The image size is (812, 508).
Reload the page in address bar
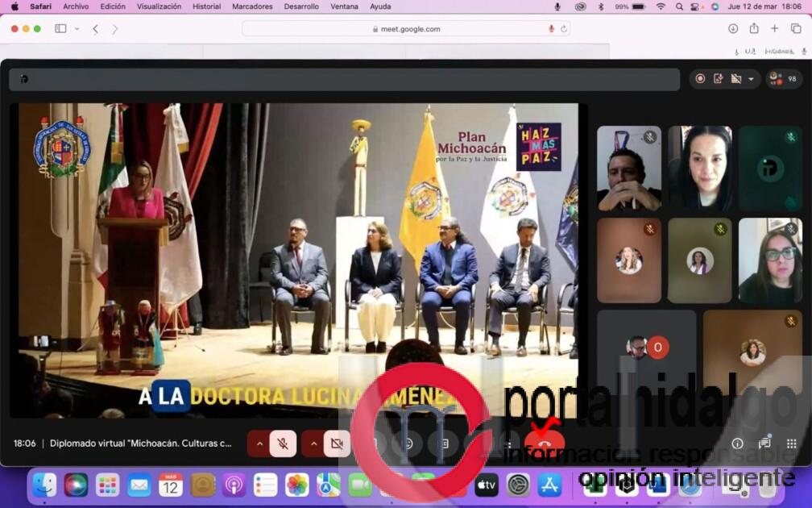tap(564, 28)
